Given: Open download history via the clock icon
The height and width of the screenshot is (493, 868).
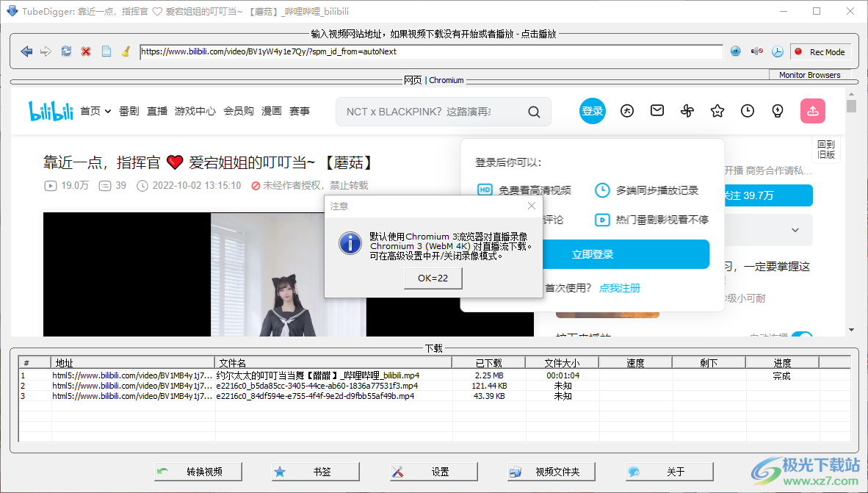Looking at the screenshot, I should click(778, 51).
